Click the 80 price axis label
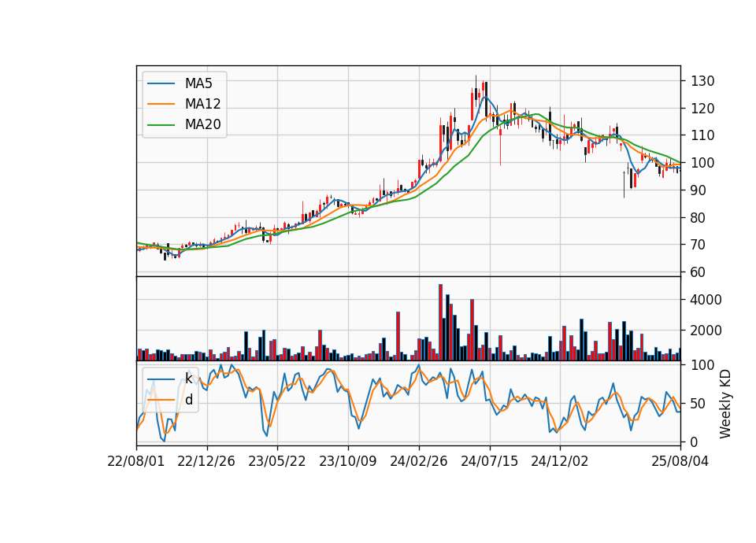Viewport: 756px width, 543px height. tap(699, 218)
